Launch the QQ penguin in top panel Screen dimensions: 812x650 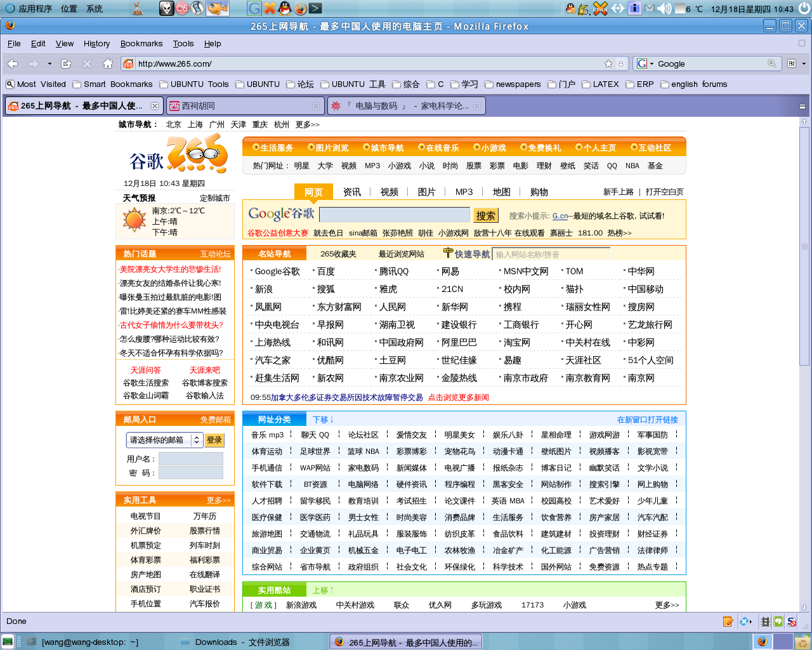pos(285,8)
